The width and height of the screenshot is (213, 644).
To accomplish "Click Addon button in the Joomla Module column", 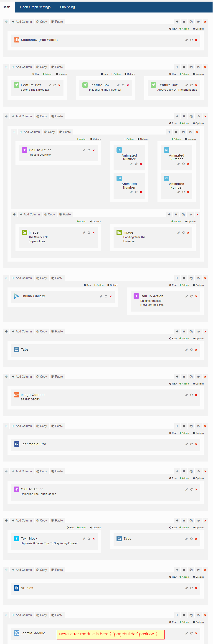I will pyautogui.click(x=184, y=622).
